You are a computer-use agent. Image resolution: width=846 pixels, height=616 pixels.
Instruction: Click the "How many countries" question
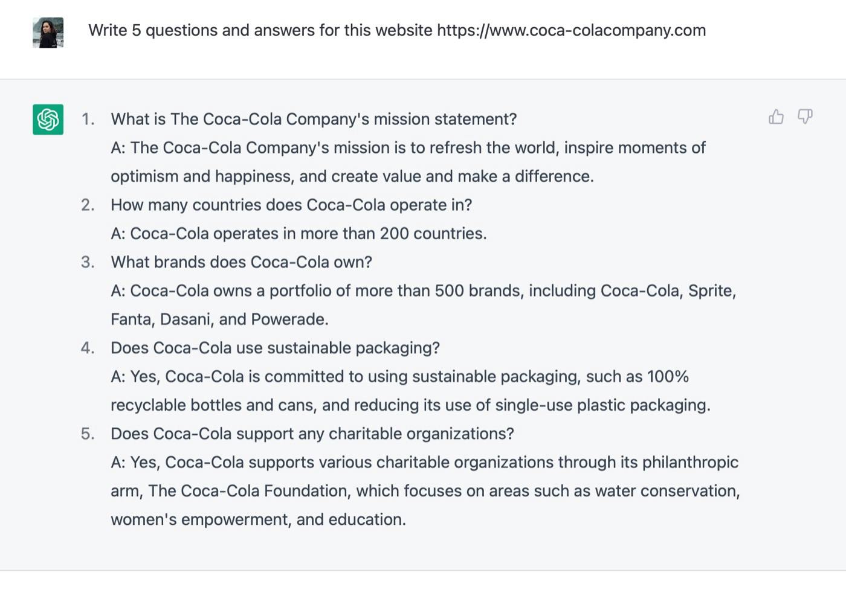(291, 205)
